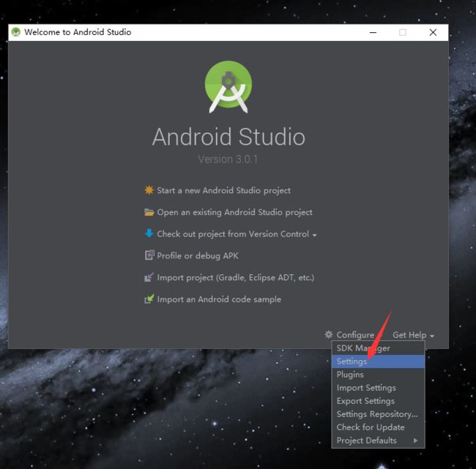Click the blue download arrow Version Control icon
Image resolution: width=476 pixels, height=469 pixels.
[x=149, y=233]
